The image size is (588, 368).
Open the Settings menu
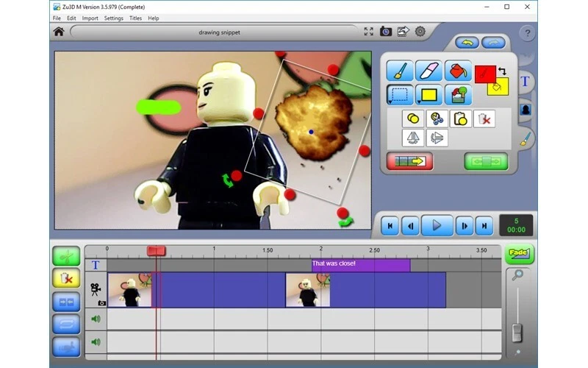click(x=114, y=18)
